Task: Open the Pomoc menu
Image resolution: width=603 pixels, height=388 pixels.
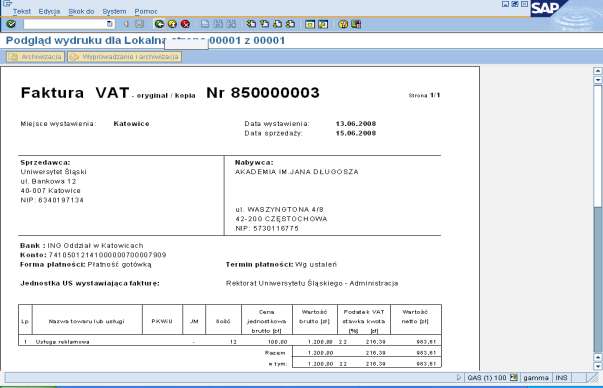Action: pyautogui.click(x=146, y=12)
